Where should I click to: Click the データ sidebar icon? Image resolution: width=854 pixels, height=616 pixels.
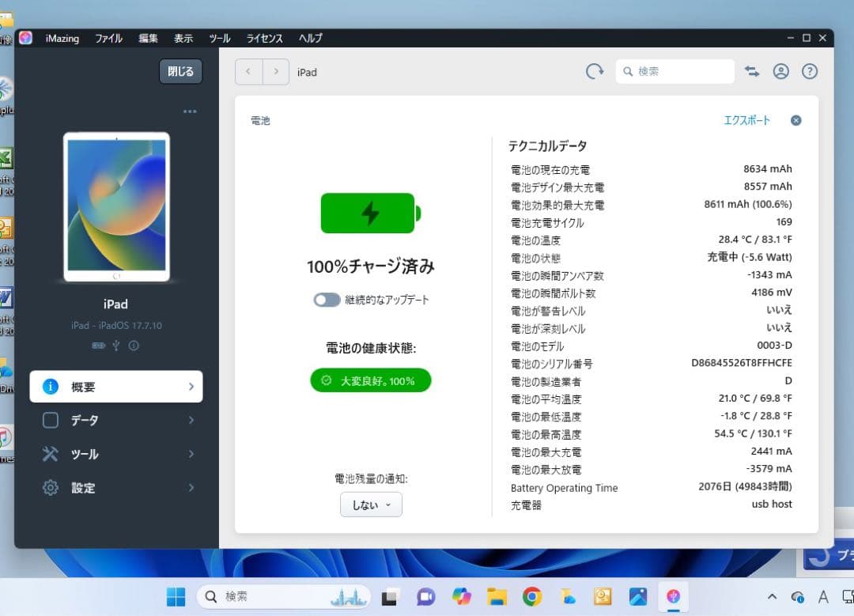[51, 421]
